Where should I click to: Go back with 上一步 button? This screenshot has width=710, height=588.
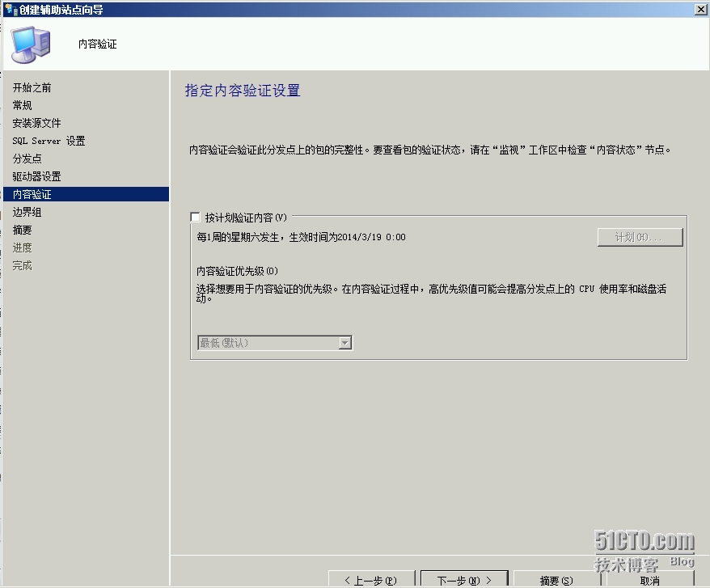(371, 579)
